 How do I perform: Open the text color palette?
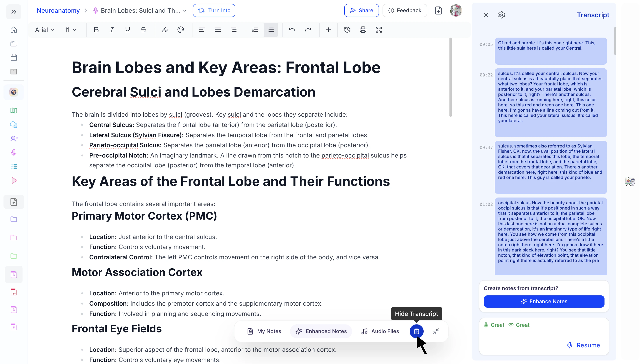tap(180, 30)
